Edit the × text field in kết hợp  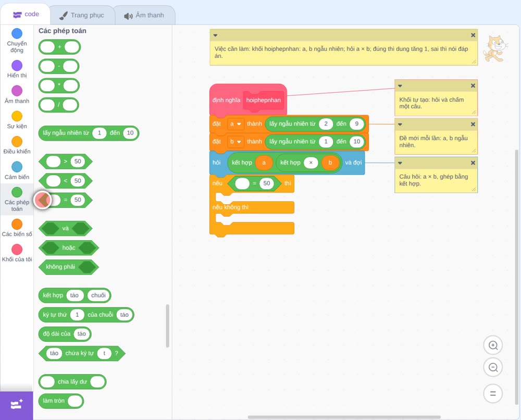(x=311, y=163)
